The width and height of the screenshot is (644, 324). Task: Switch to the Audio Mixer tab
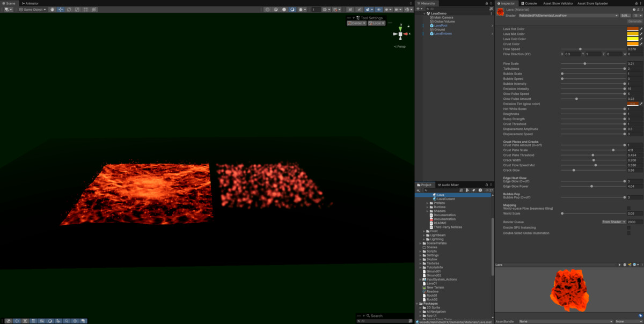coord(448,185)
